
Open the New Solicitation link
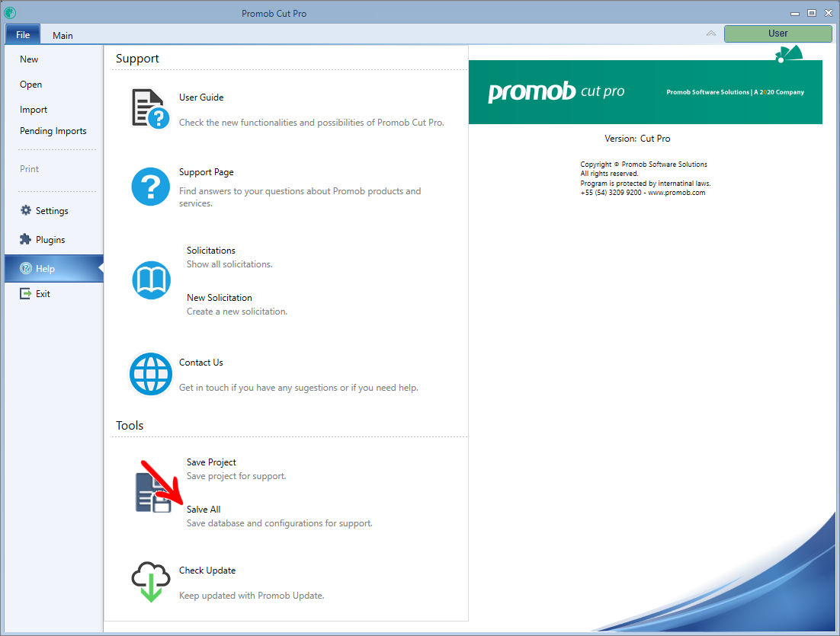(220, 298)
